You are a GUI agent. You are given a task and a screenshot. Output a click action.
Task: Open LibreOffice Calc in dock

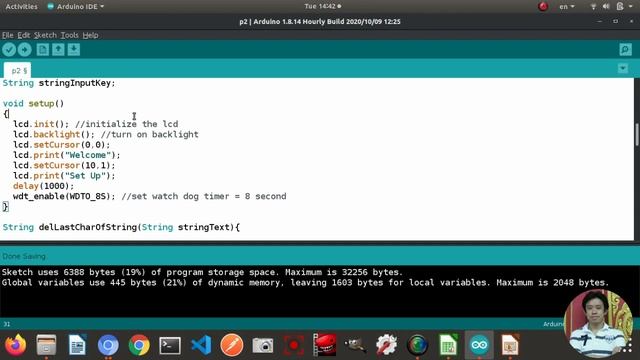click(x=448, y=345)
